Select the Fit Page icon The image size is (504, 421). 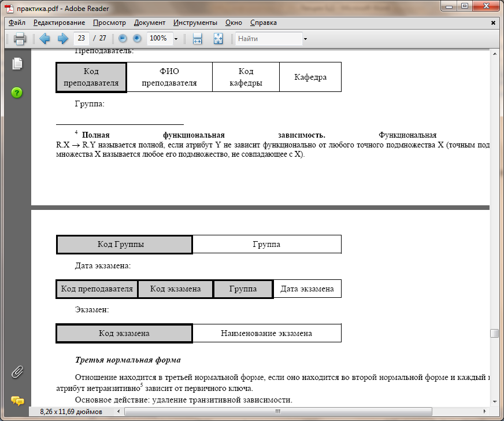tap(218, 39)
